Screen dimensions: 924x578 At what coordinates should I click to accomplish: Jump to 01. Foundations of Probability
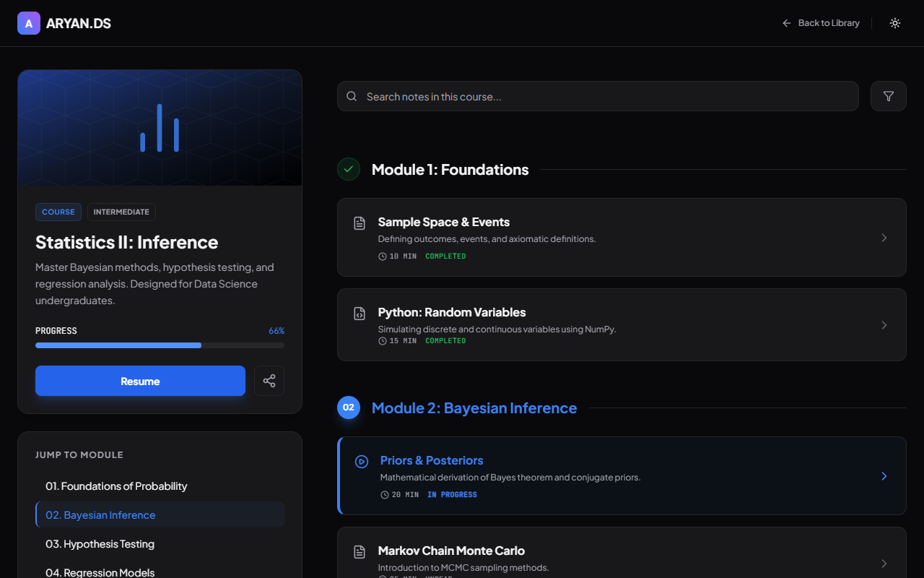click(116, 486)
